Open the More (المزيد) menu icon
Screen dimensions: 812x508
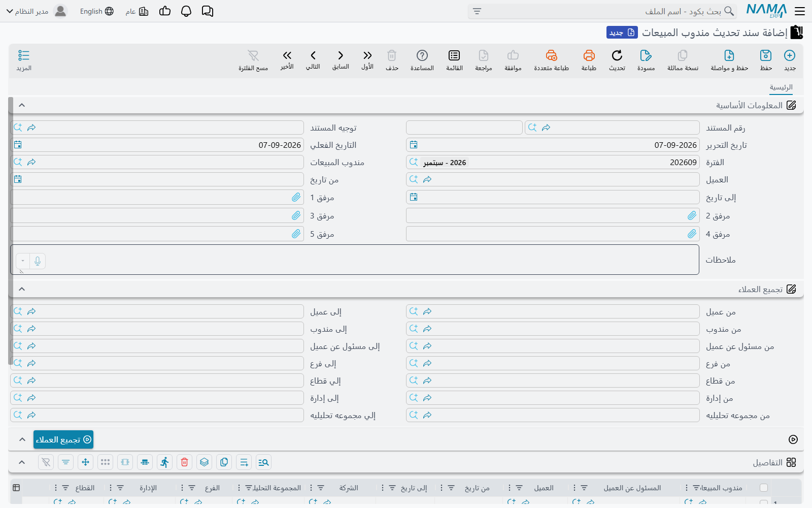coord(24,55)
